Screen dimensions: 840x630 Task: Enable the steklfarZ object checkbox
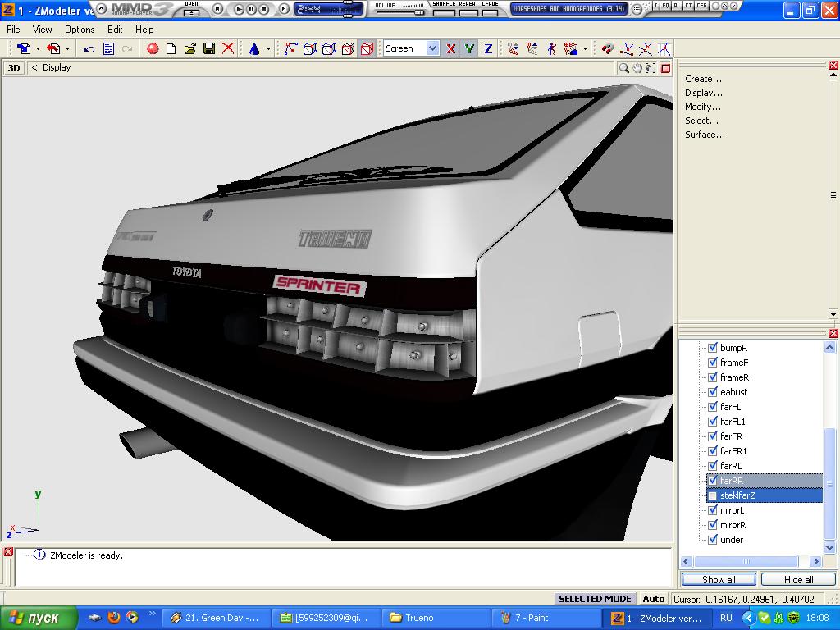pos(713,495)
